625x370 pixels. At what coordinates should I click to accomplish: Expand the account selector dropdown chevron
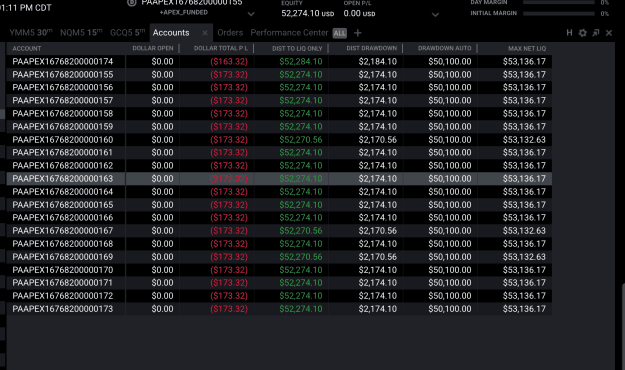[251, 14]
